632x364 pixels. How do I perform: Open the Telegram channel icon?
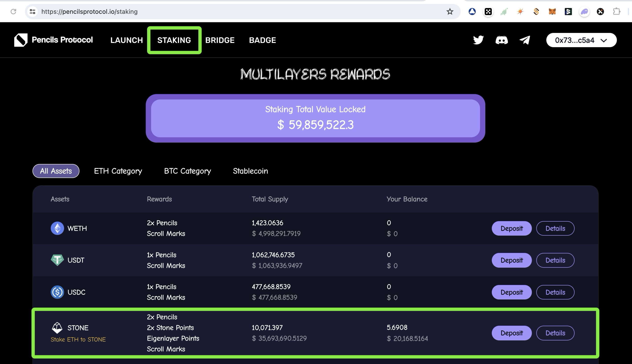pyautogui.click(x=525, y=40)
